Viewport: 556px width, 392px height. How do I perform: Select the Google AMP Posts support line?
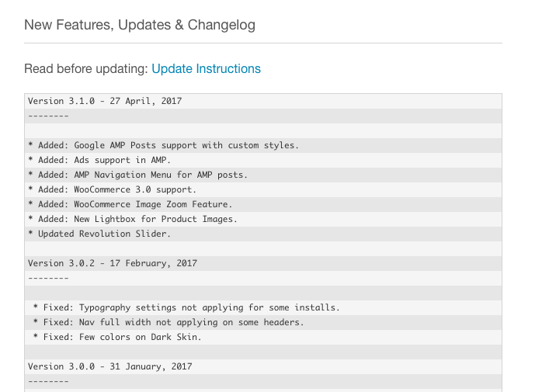point(163,145)
